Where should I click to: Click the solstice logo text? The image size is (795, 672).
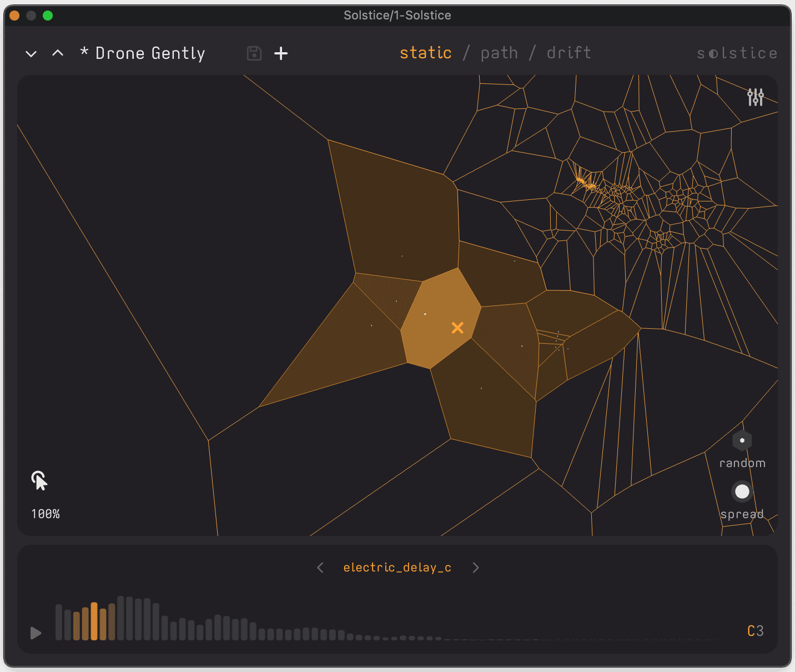[737, 53]
